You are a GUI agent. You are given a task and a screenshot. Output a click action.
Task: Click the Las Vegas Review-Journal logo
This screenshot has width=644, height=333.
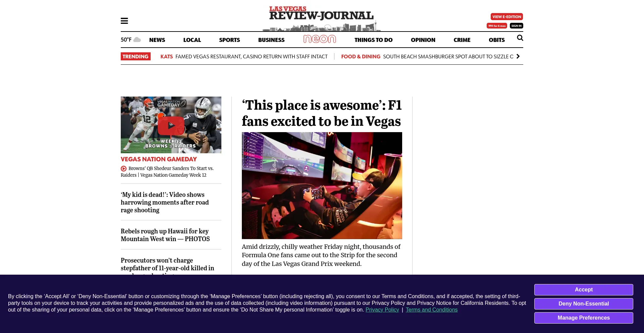coord(321,17)
